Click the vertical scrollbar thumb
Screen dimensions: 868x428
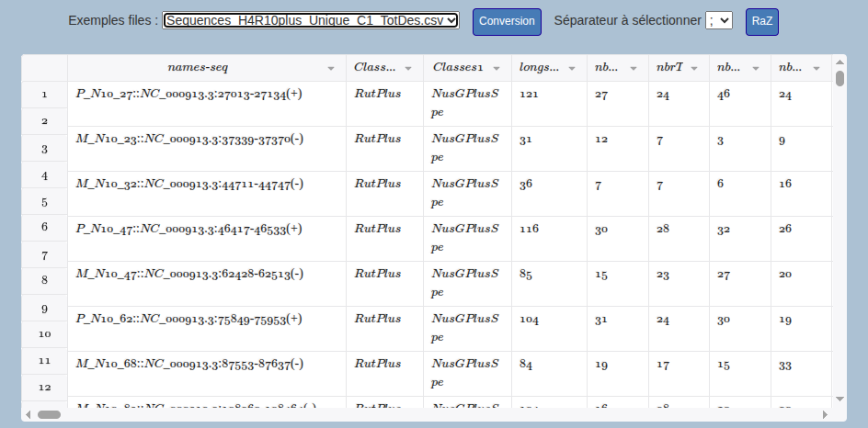(839, 78)
